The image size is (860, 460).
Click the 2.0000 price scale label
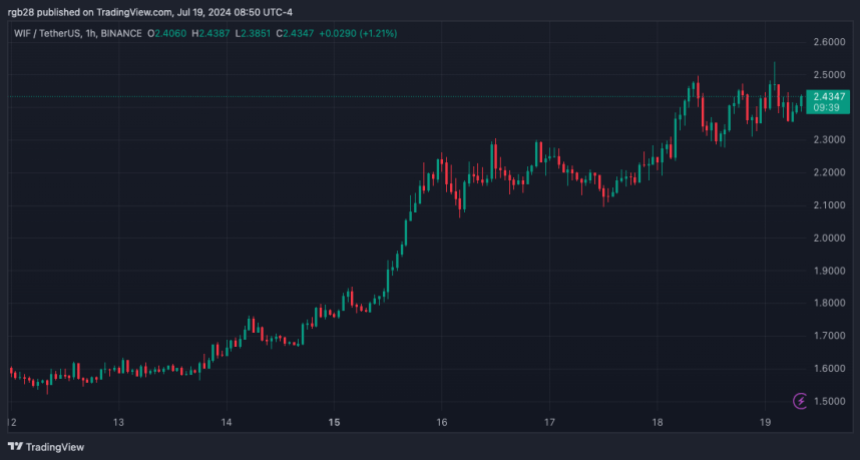829,238
